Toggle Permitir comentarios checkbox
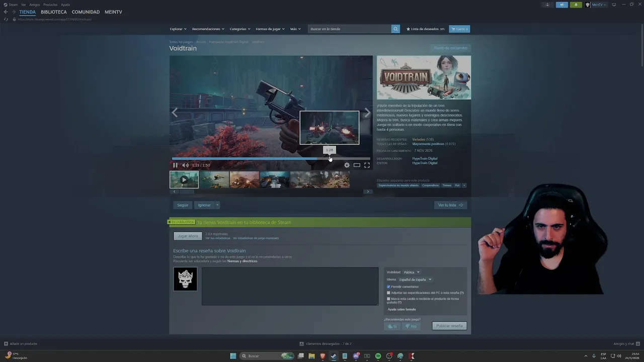This screenshot has height=362, width=644. pyautogui.click(x=388, y=287)
